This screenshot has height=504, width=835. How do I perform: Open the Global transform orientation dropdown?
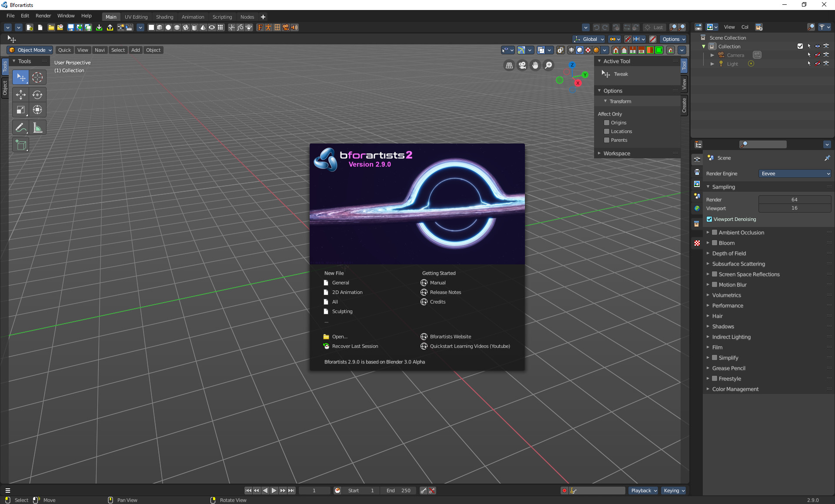pos(588,39)
